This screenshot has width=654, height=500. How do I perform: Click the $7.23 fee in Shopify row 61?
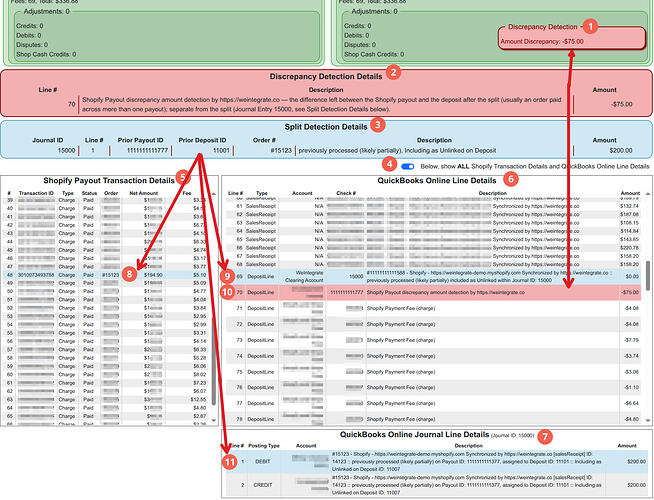click(199, 383)
